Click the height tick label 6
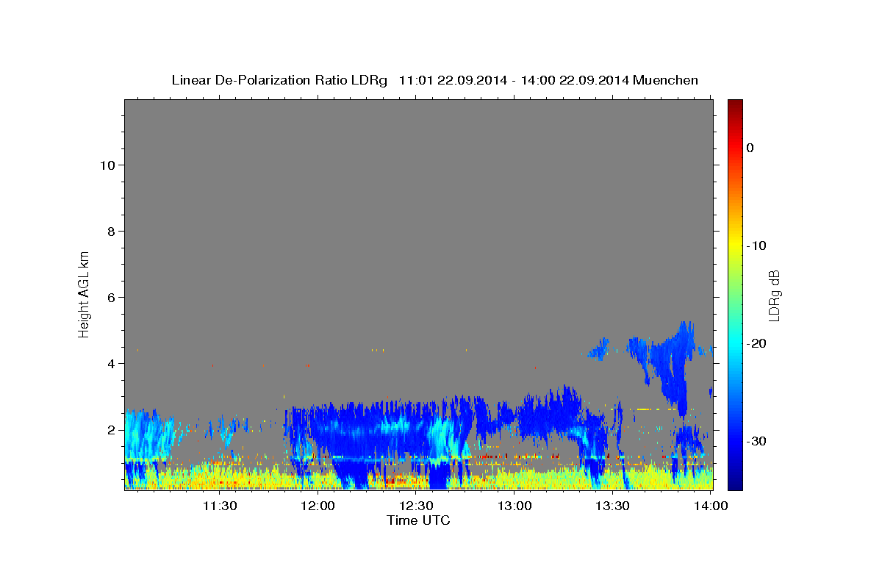This screenshot has width=882, height=588. [111, 297]
